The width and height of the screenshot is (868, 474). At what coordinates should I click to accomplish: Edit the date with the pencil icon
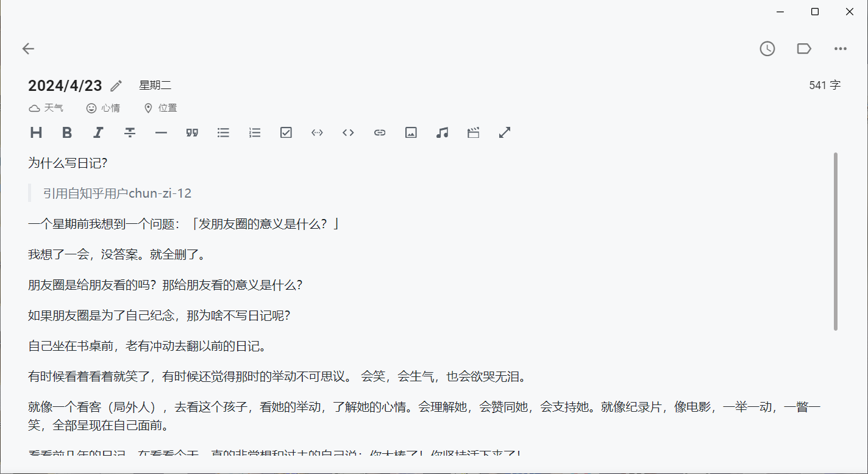[x=115, y=85]
